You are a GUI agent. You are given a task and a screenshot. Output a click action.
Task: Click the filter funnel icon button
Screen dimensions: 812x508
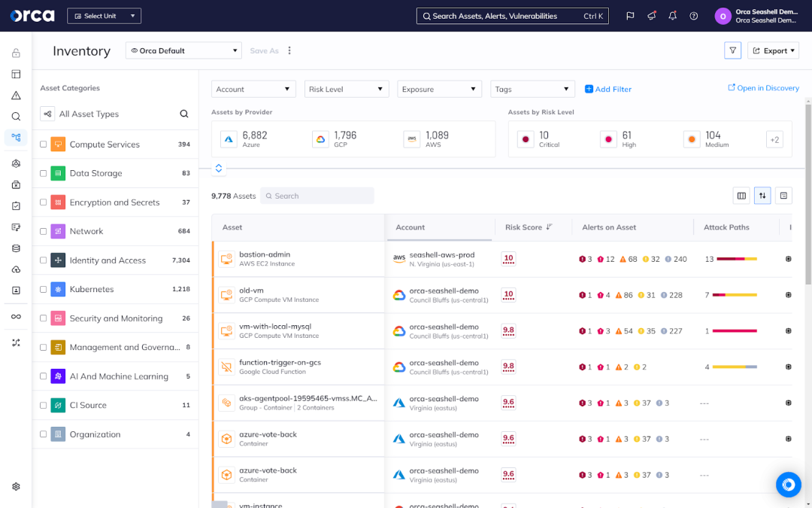click(x=733, y=50)
